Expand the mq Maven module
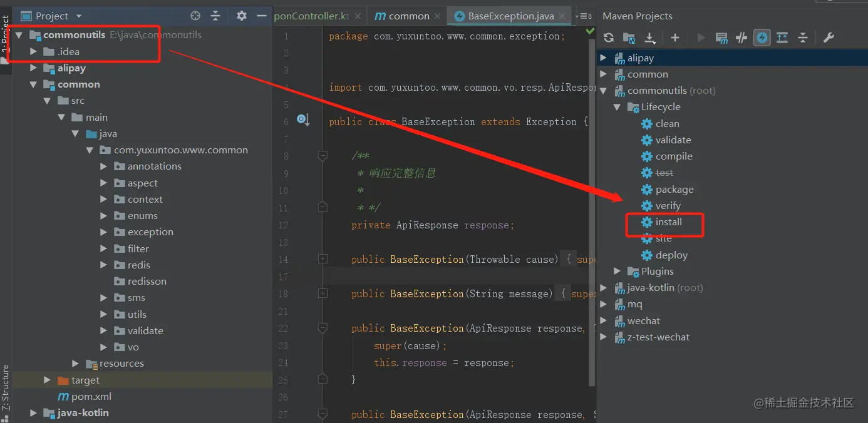This screenshot has height=423, width=868. point(603,304)
